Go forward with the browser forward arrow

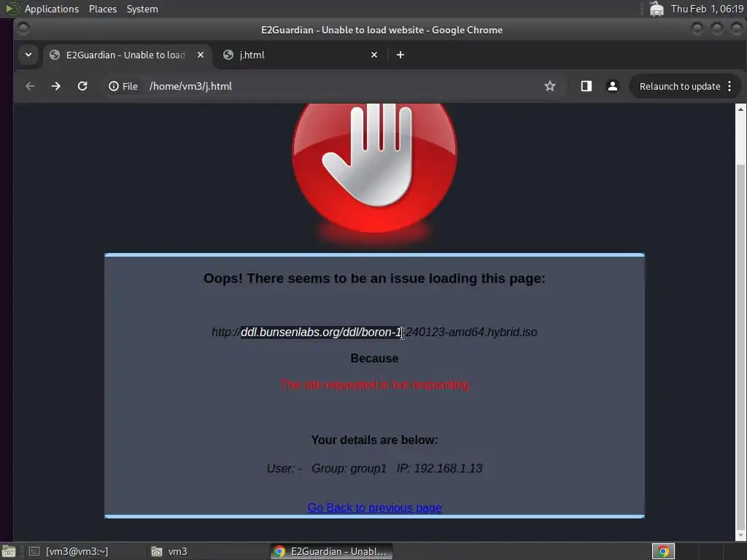point(55,86)
